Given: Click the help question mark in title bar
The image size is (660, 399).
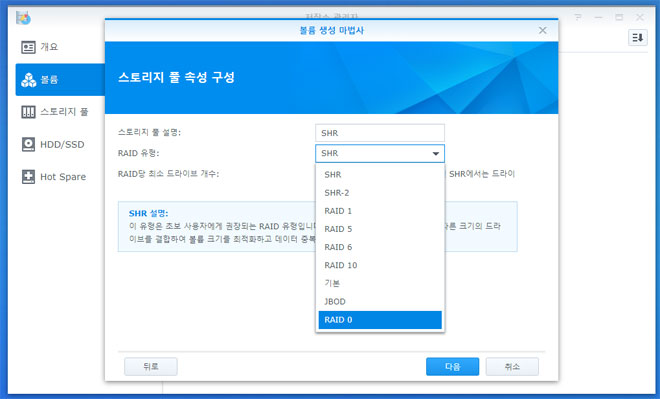Looking at the screenshot, I should pos(578,17).
